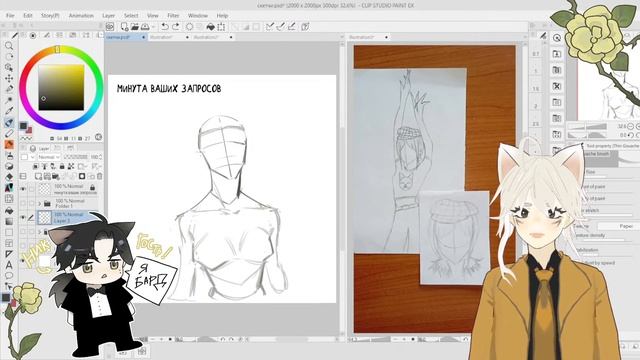The image size is (640, 360).
Task: Create a new canvas via New icon
Action: click(x=124, y=27)
